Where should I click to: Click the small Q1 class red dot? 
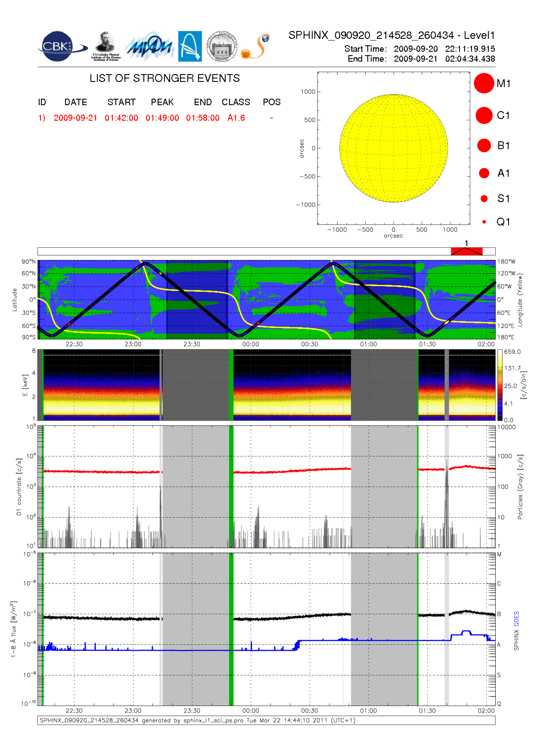pyautogui.click(x=484, y=222)
